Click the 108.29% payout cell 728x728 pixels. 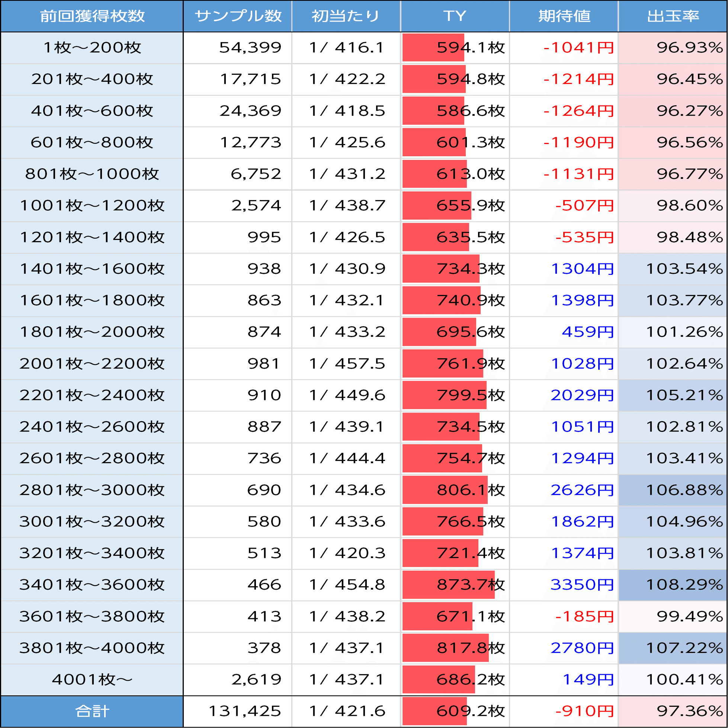click(684, 584)
